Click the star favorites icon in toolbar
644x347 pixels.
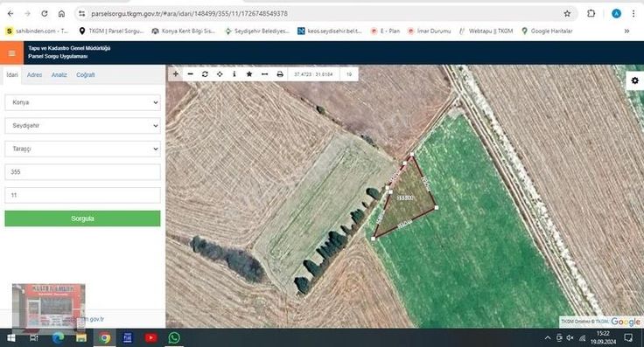click(x=248, y=73)
